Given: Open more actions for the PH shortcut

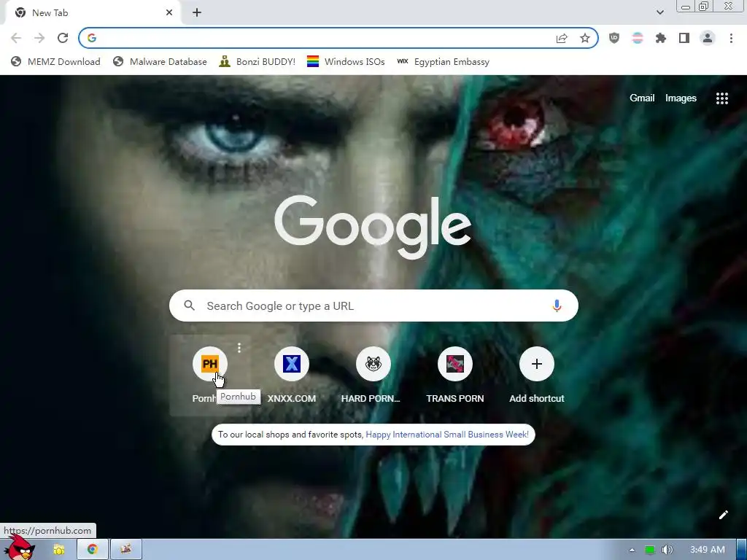Looking at the screenshot, I should (239, 348).
